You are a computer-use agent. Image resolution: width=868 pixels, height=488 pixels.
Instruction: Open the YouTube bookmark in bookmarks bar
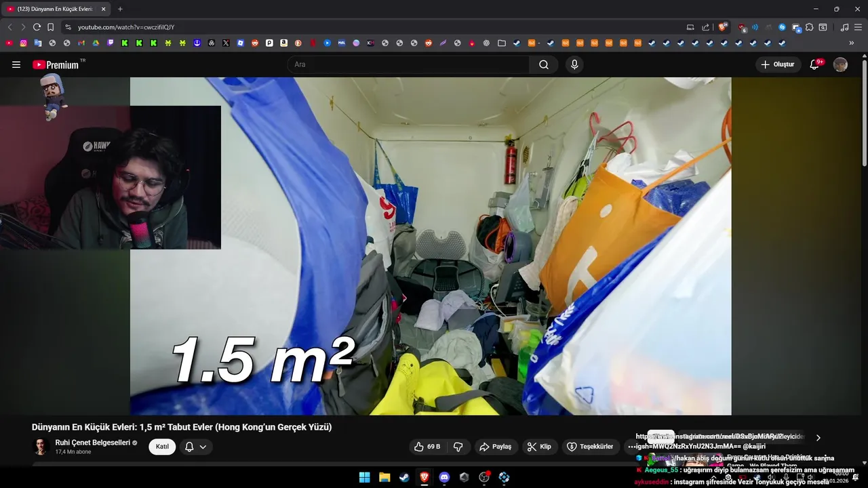pyautogui.click(x=9, y=43)
